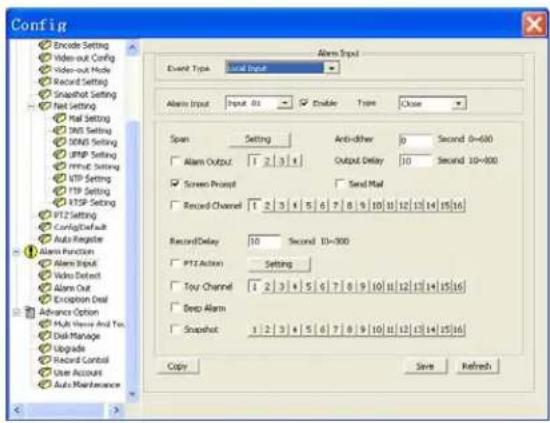Check the Record Channel checkbox

(175, 205)
